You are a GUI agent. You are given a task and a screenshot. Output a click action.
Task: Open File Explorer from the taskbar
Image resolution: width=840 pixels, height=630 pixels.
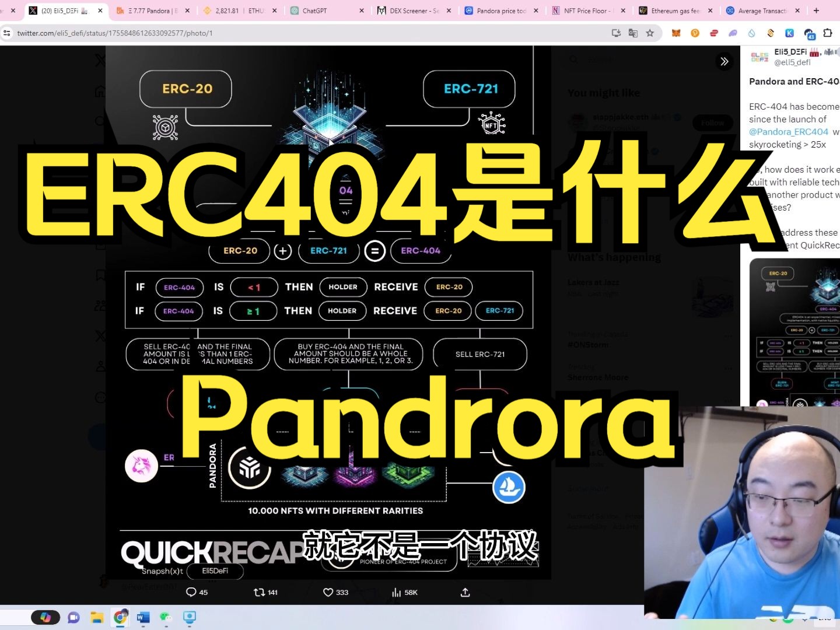click(97, 617)
